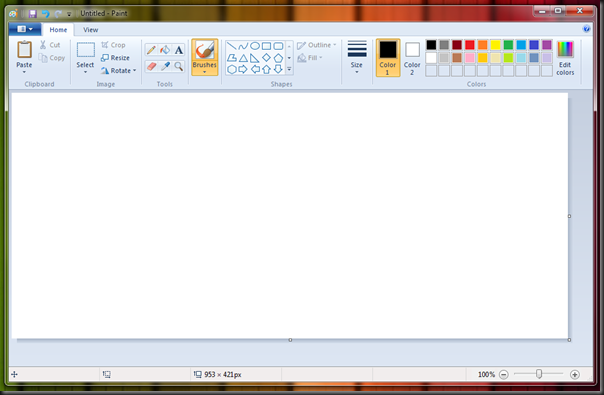The width and height of the screenshot is (604, 395).
Task: Open the Paste dropdown arrow
Action: 24,72
